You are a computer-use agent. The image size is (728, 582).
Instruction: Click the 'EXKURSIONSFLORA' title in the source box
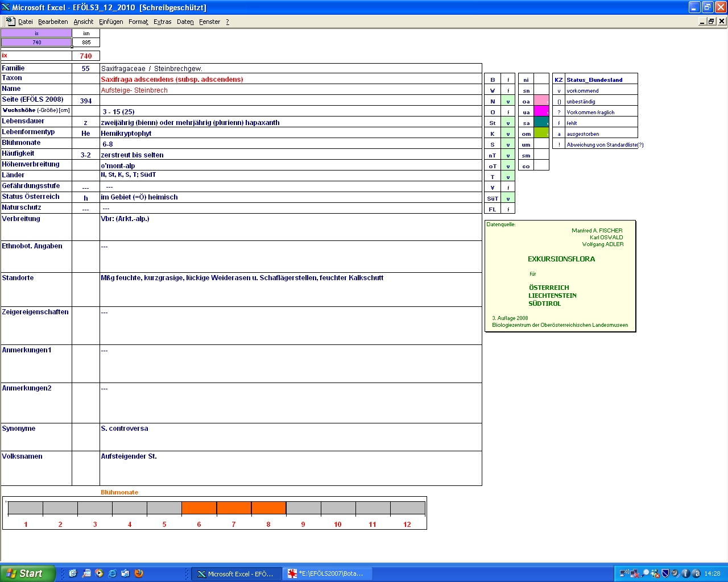pos(561,259)
